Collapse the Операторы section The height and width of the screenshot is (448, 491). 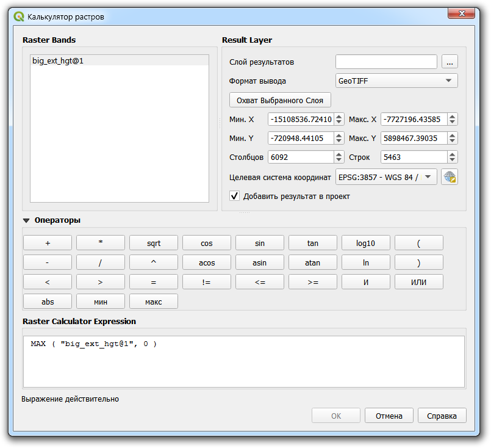click(26, 220)
